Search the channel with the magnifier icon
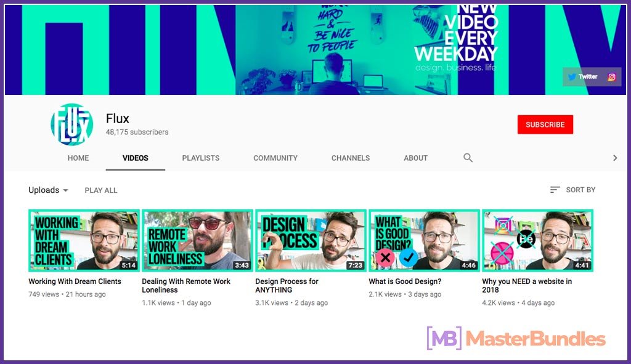This screenshot has width=631, height=364. point(468,158)
